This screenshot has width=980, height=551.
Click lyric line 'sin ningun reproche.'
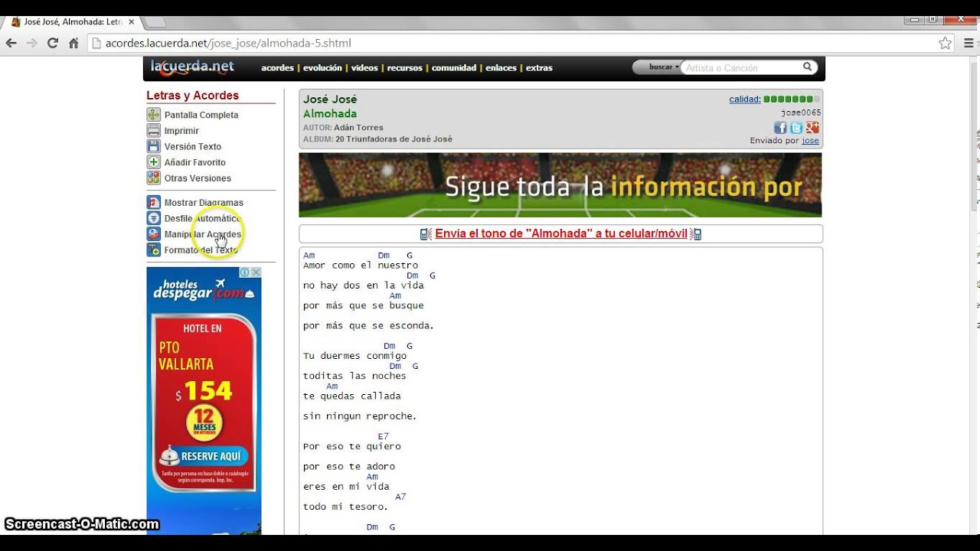point(360,416)
